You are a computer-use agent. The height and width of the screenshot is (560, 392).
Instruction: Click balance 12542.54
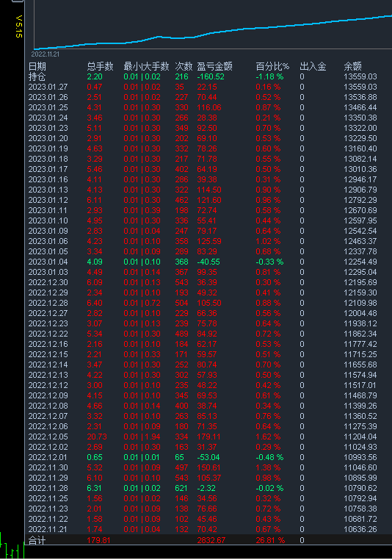tap(360, 231)
